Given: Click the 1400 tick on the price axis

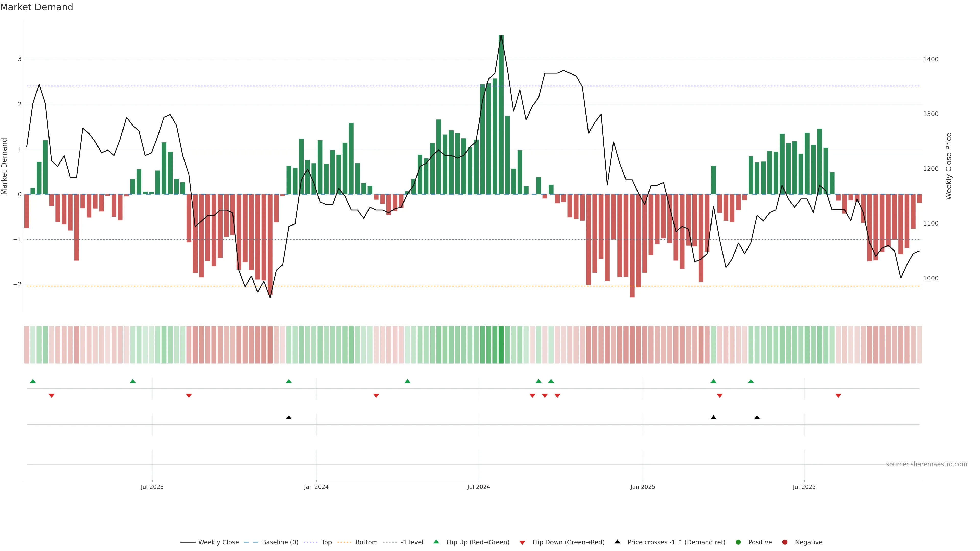Looking at the screenshot, I should [930, 59].
